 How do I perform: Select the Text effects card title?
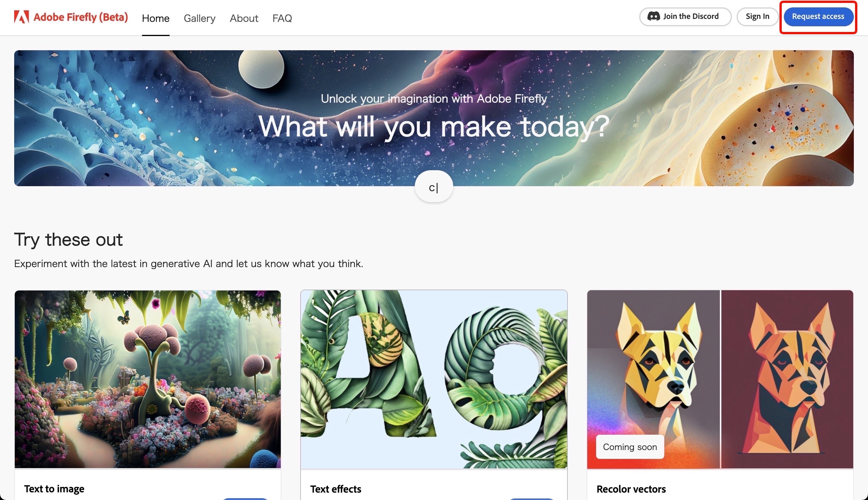335,489
